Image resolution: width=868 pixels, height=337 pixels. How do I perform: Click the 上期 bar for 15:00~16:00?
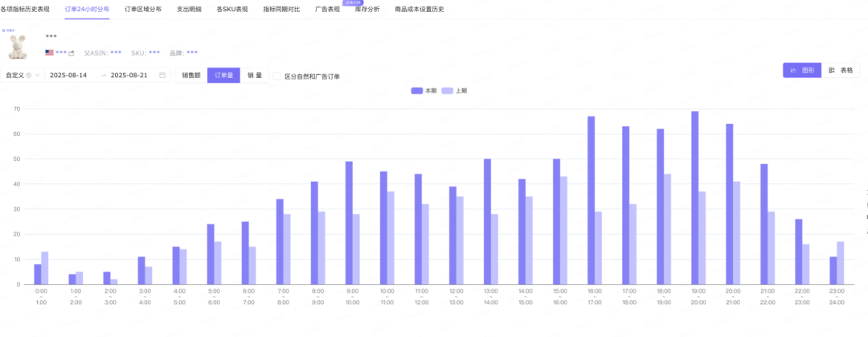tap(563, 231)
